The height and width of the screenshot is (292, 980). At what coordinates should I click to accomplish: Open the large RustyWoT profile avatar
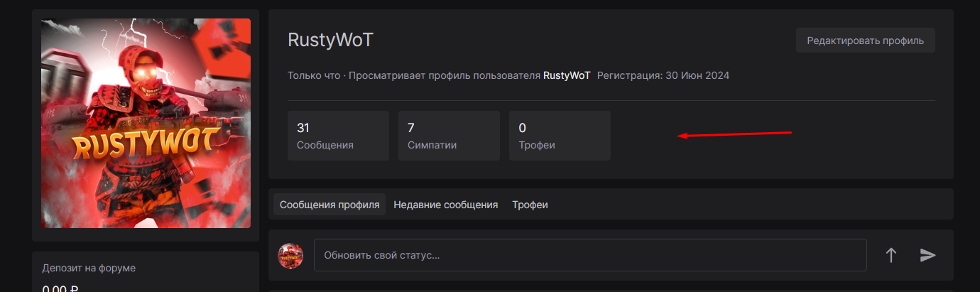tap(146, 124)
